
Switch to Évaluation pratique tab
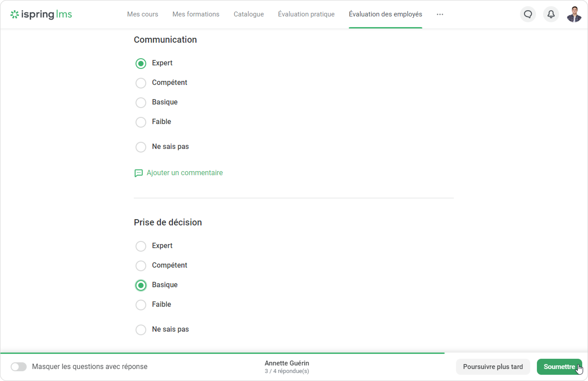point(306,14)
